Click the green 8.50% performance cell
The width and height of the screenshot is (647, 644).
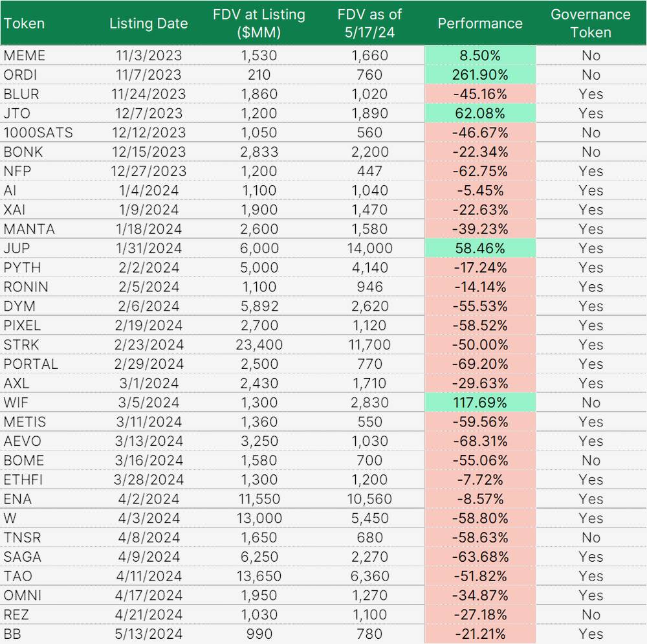tap(479, 56)
